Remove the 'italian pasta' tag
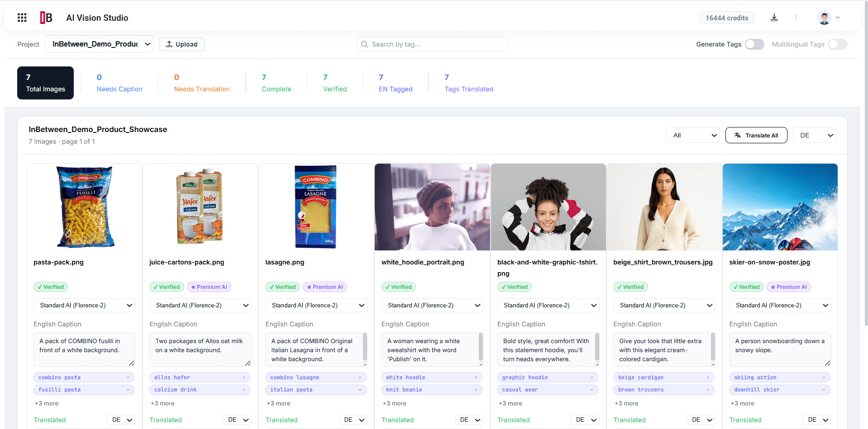Screen dimensions: 868x429 click(360, 390)
